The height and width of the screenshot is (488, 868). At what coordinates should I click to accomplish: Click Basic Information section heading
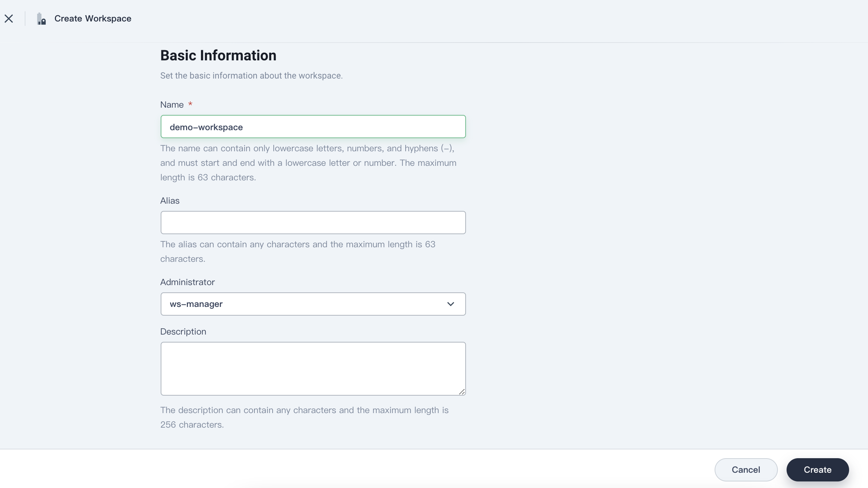point(218,55)
